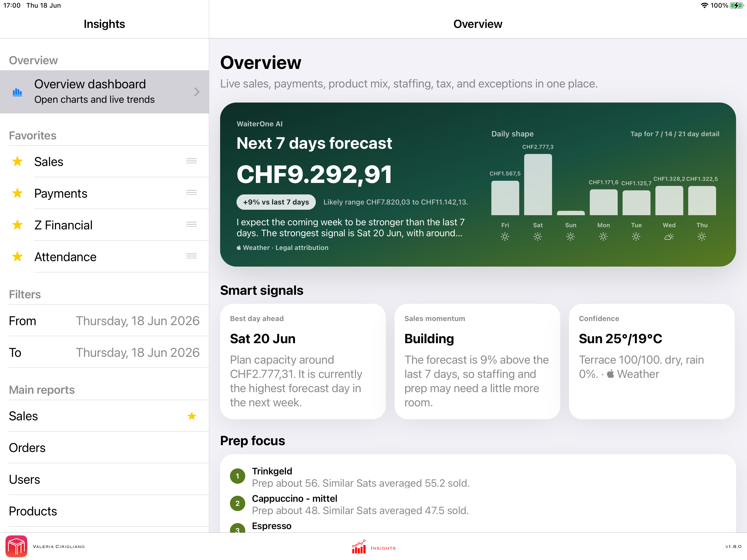Click the partly cloudy icon under Wed
The image size is (747, 560).
[669, 237]
